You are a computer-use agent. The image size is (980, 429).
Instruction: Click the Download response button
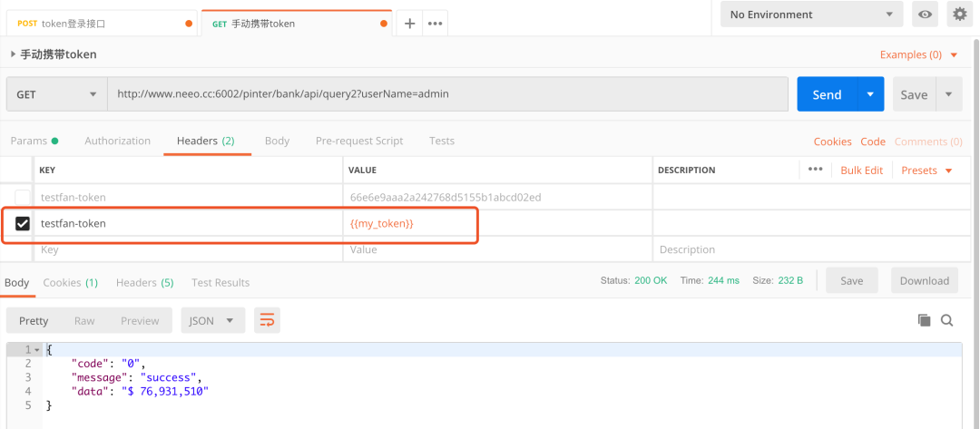click(x=925, y=280)
